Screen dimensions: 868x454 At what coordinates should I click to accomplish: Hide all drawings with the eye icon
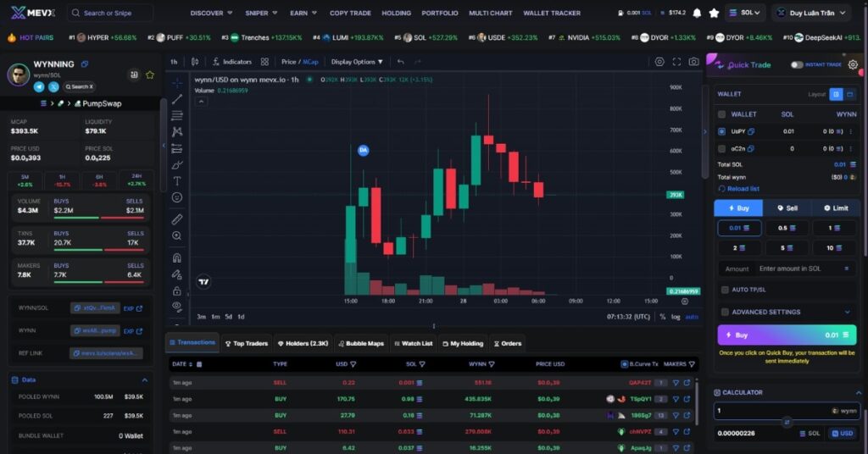click(x=177, y=307)
